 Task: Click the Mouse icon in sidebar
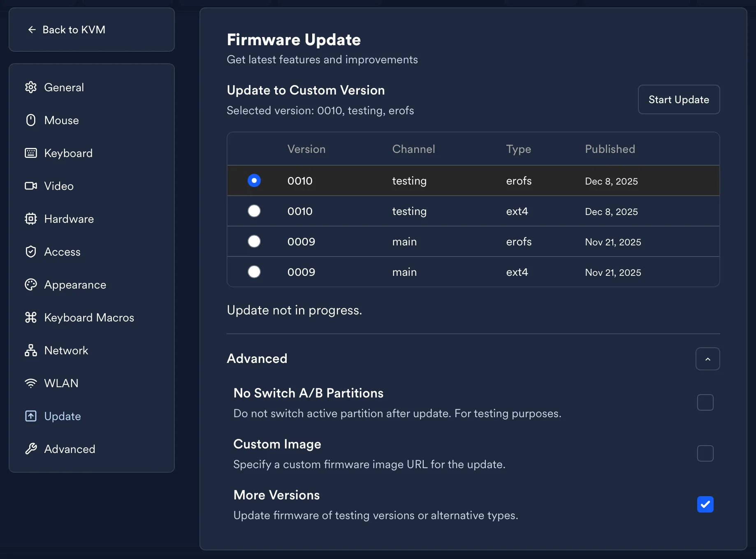click(x=31, y=120)
